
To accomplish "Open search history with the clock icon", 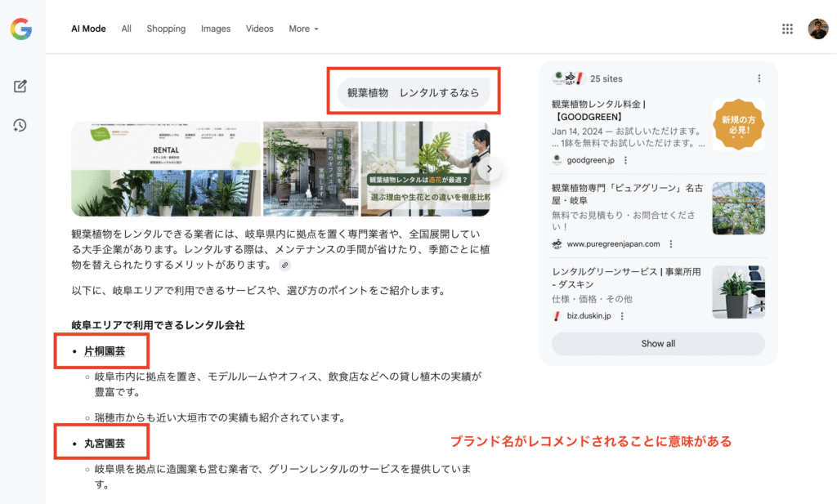I will click(20, 125).
